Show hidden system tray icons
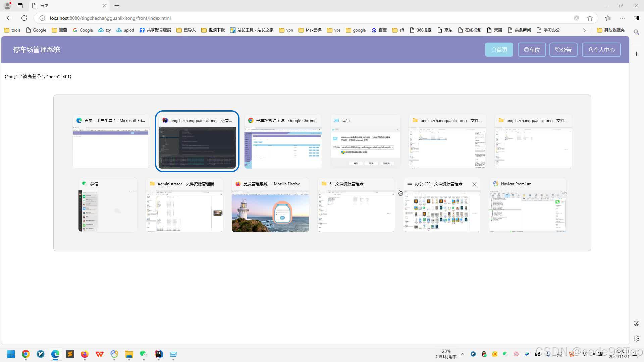Screen dimensions: 644x362 [x=463, y=354]
